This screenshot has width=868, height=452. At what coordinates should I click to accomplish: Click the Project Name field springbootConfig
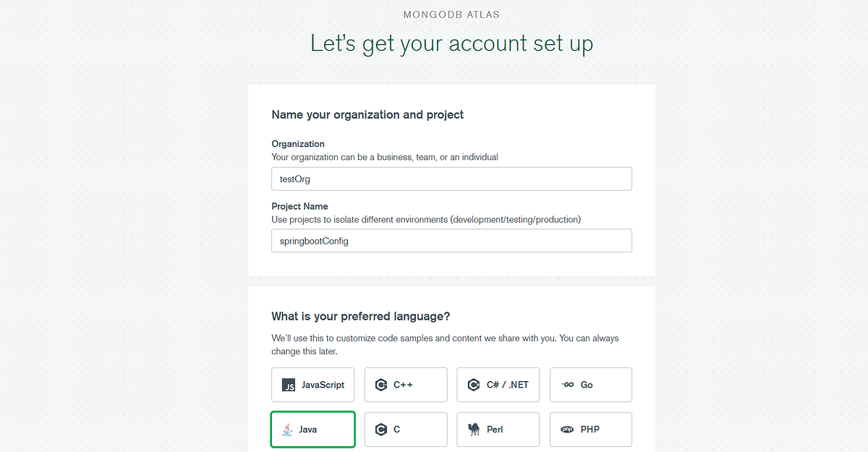click(x=451, y=241)
